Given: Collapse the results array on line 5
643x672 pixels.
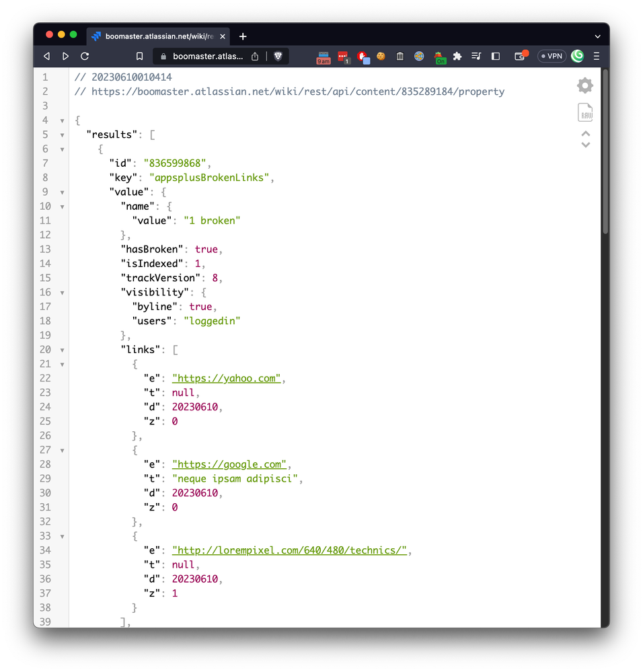Looking at the screenshot, I should (x=61, y=135).
